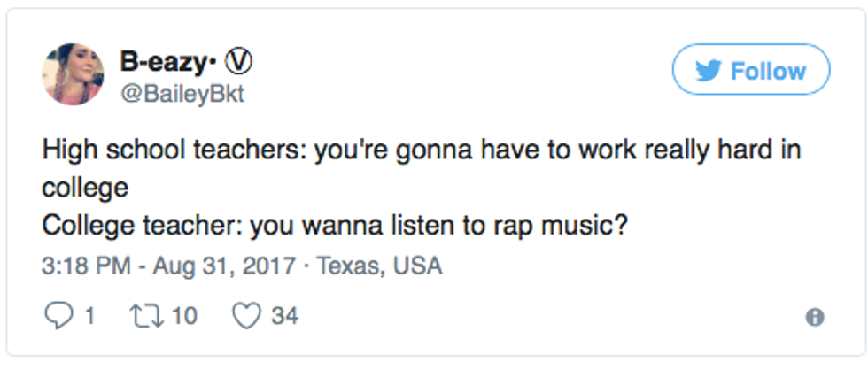
Task: Click the like count number 34
Action: [284, 315]
